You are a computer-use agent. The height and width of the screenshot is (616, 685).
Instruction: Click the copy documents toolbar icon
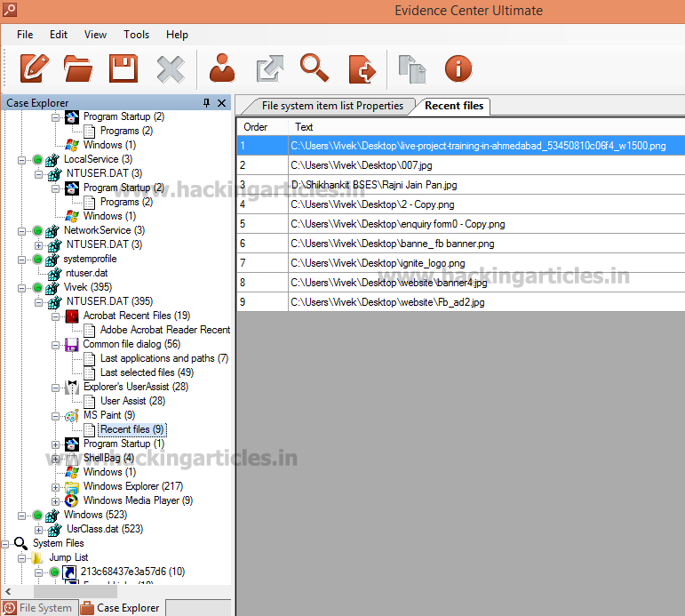pyautogui.click(x=412, y=69)
